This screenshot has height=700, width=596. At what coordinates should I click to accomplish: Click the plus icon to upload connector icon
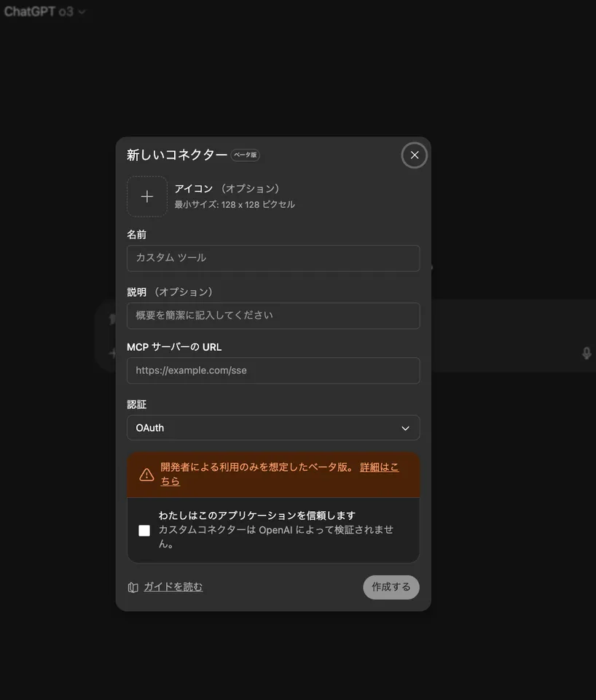point(147,197)
